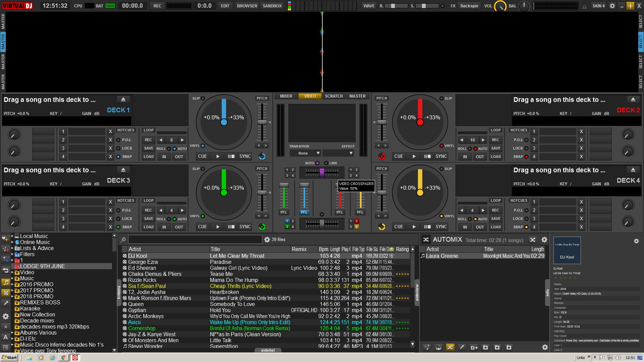Expand the Online Music tree node

12,242
